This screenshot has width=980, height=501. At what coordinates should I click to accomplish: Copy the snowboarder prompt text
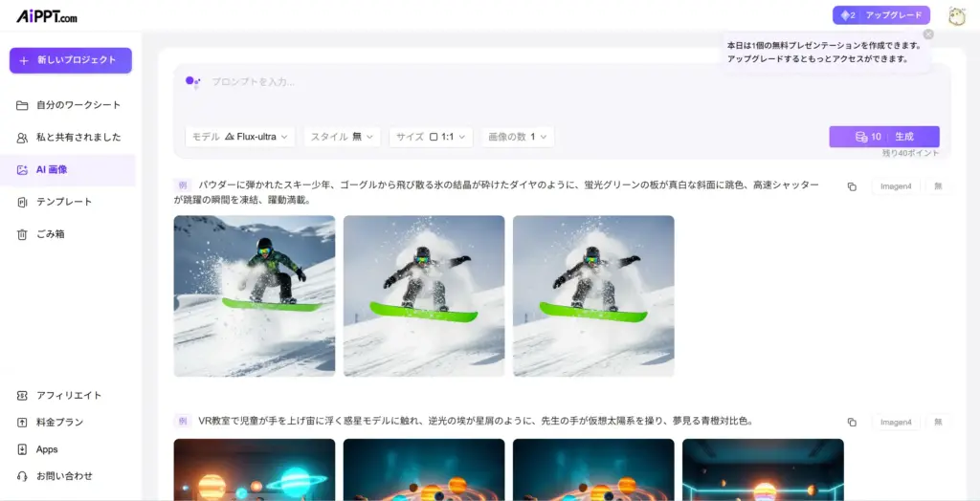click(x=852, y=186)
